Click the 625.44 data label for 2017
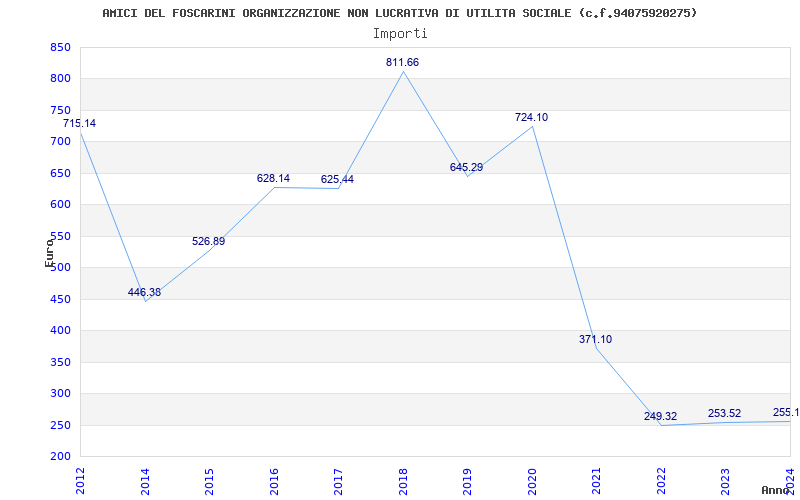 337,180
